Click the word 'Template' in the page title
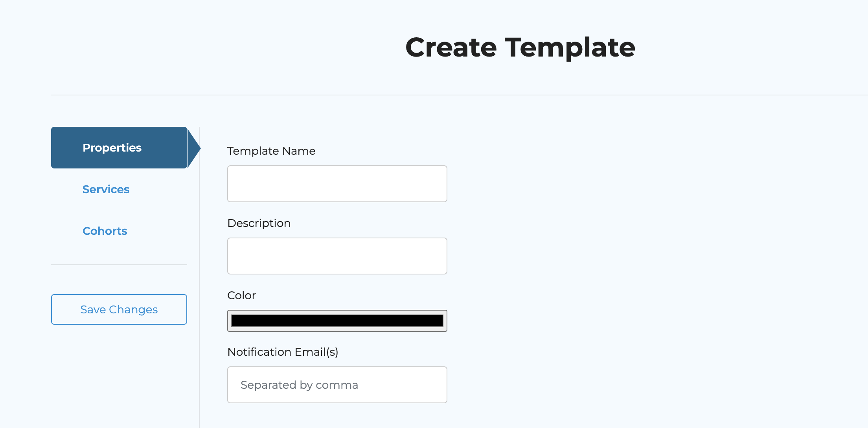 click(x=570, y=47)
